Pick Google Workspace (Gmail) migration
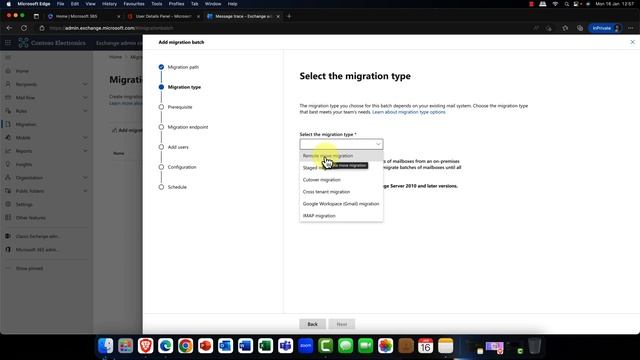Viewport: 640px width, 360px height. click(x=341, y=204)
